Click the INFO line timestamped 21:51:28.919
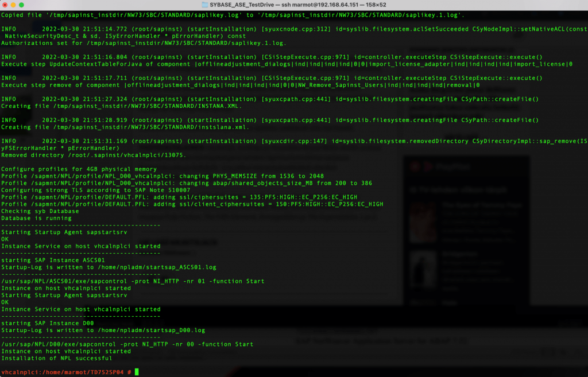 (x=270, y=120)
